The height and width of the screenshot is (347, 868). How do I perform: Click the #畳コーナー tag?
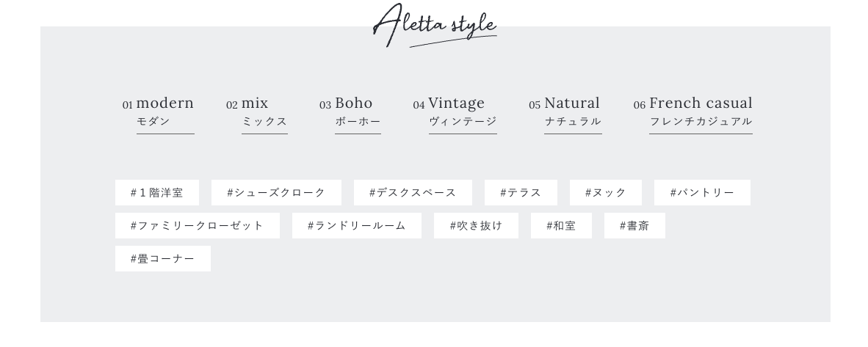click(163, 259)
